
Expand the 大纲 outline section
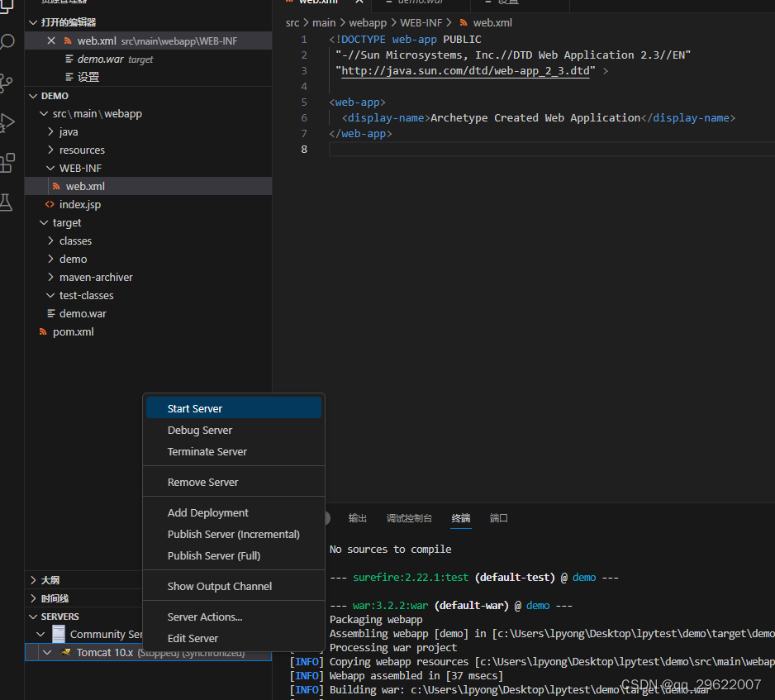point(34,580)
